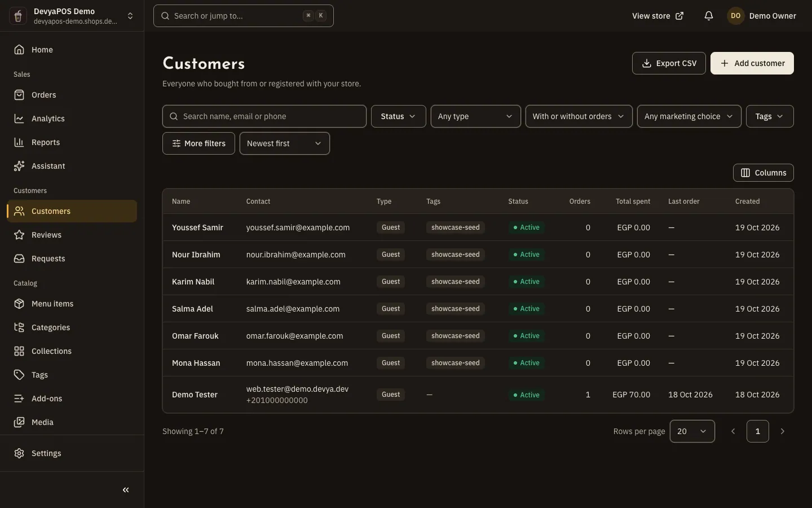Open More filters panel
Screen dimensions: 812x508
(198, 143)
